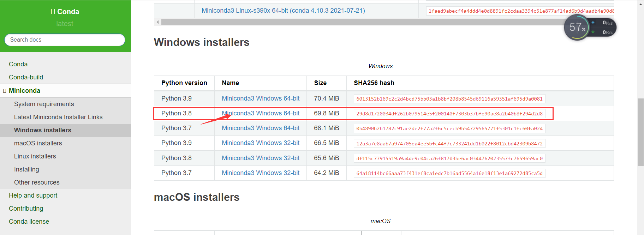Click the 70.4 MiB size cell
The height and width of the screenshot is (235, 644).
(x=327, y=98)
